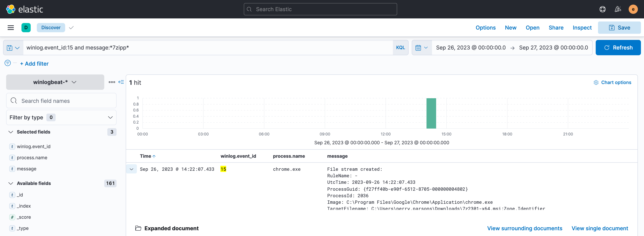Open the Options menu
This screenshot has width=644, height=236.
(485, 27)
